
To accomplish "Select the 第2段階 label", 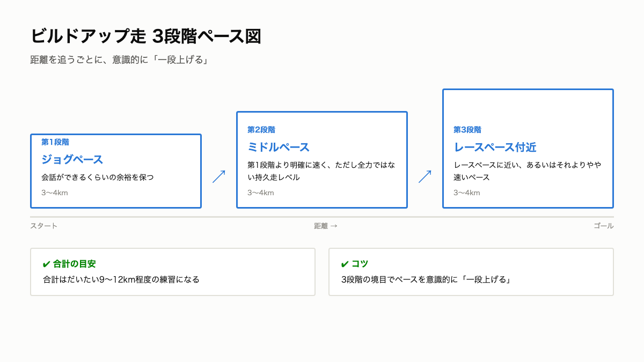I will point(261,130).
